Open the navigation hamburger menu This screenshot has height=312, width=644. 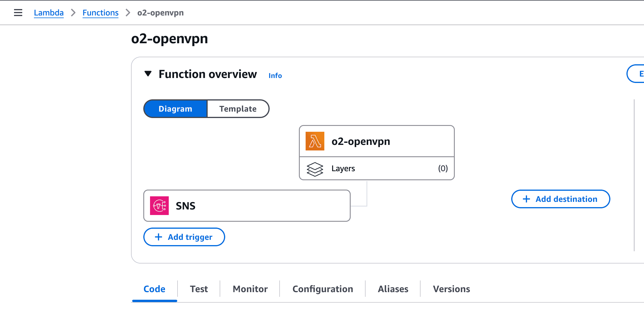tap(18, 13)
